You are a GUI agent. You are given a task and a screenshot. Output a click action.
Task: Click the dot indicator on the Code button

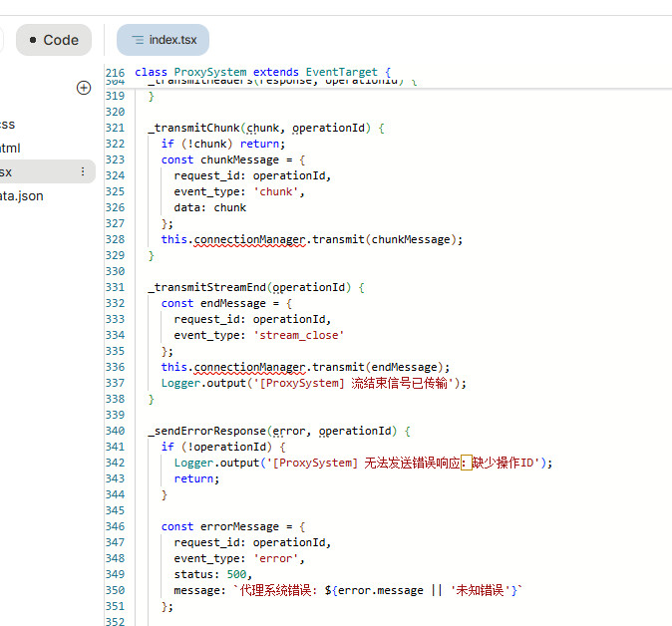point(33,40)
